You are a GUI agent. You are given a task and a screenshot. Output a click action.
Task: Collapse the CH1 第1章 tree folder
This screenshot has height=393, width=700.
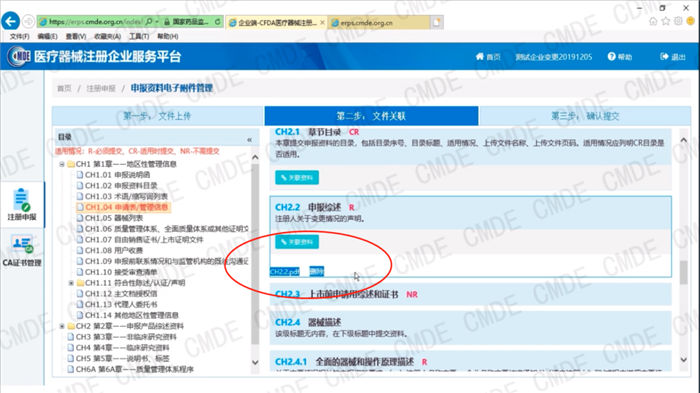[x=62, y=164]
